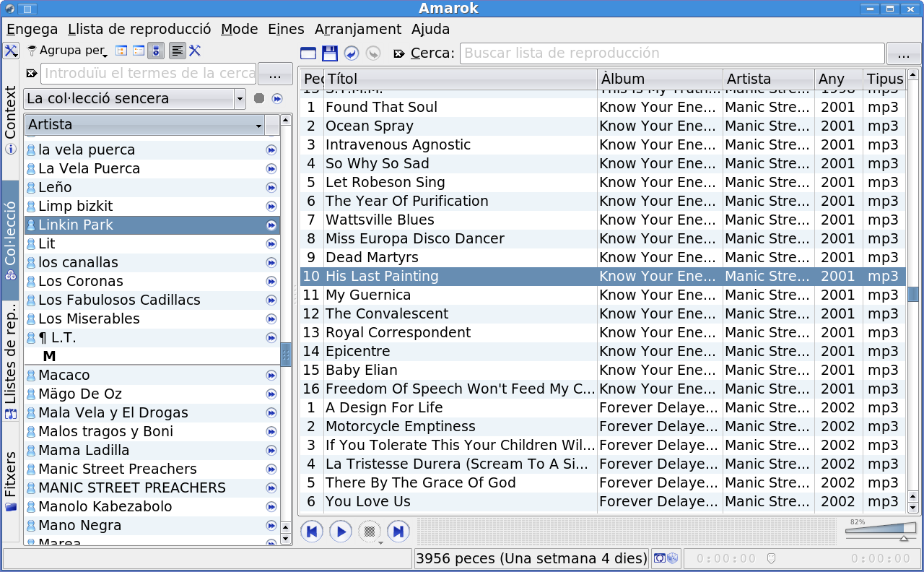Switch to the Col·lecció sidebar tab
924x572 pixels.
click(x=11, y=240)
